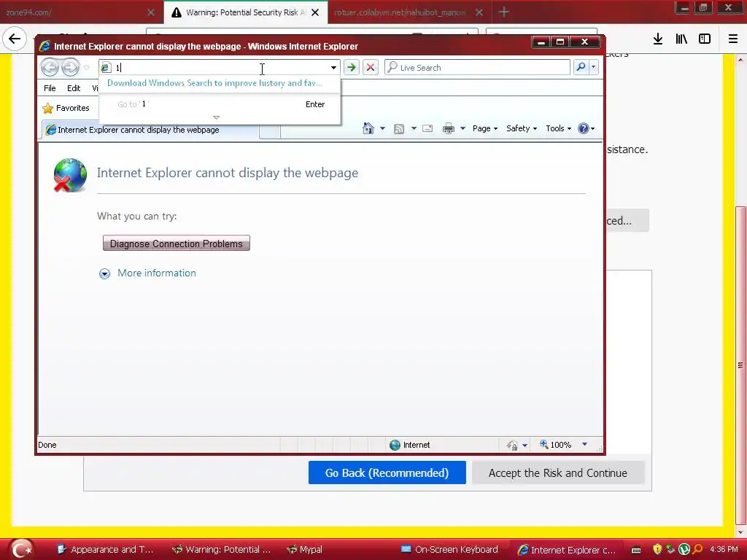Click the Read Mail envelope icon
747x560 pixels.
tap(427, 128)
